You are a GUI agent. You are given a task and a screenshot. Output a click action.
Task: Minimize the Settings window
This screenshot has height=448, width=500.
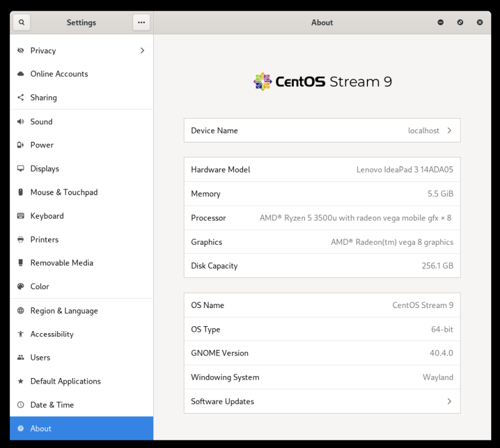point(441,22)
